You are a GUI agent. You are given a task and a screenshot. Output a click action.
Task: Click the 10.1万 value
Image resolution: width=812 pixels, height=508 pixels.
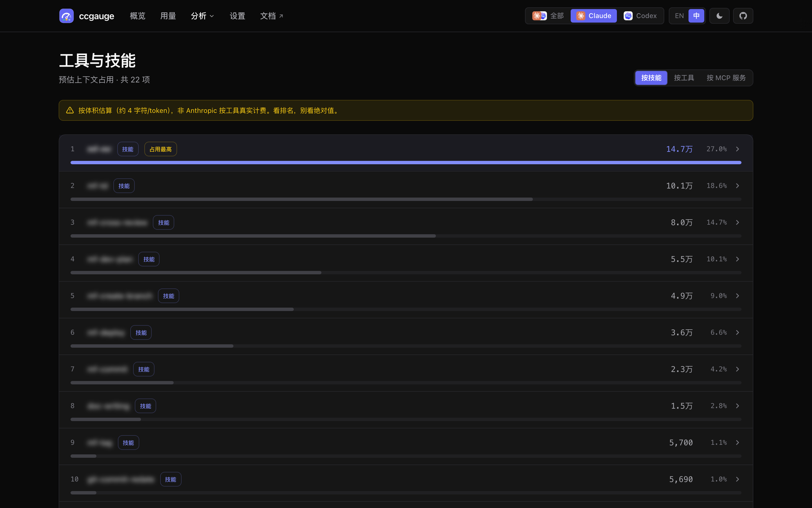[679, 186]
